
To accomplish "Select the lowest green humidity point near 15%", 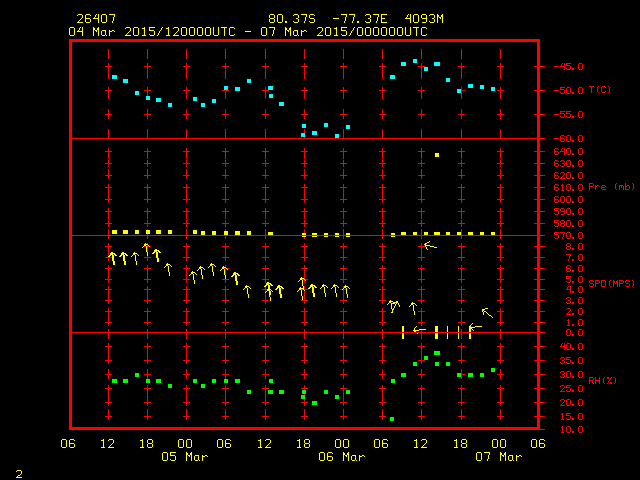I will click(x=392, y=419).
